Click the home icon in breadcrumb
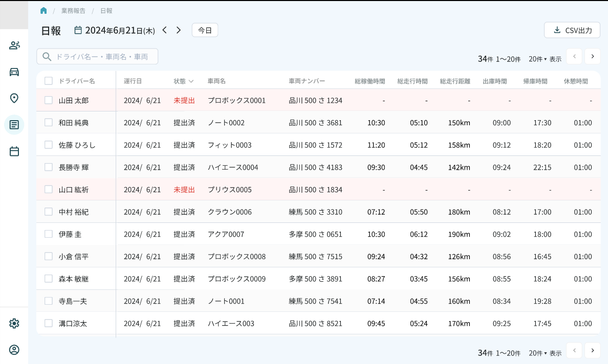The width and height of the screenshot is (608, 364). (x=44, y=11)
